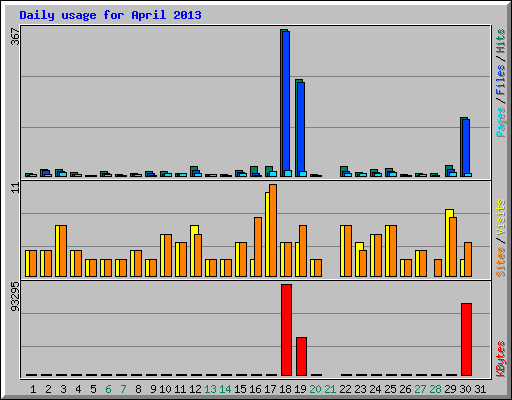512x400 pixels.
Task: Select the red KBytes bar for day 30
Action: [466, 339]
